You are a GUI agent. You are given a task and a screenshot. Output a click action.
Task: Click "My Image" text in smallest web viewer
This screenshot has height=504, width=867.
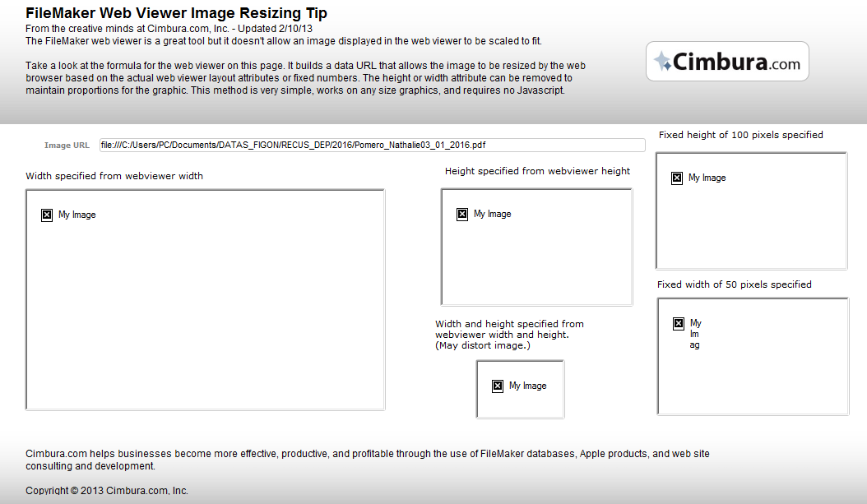click(527, 386)
